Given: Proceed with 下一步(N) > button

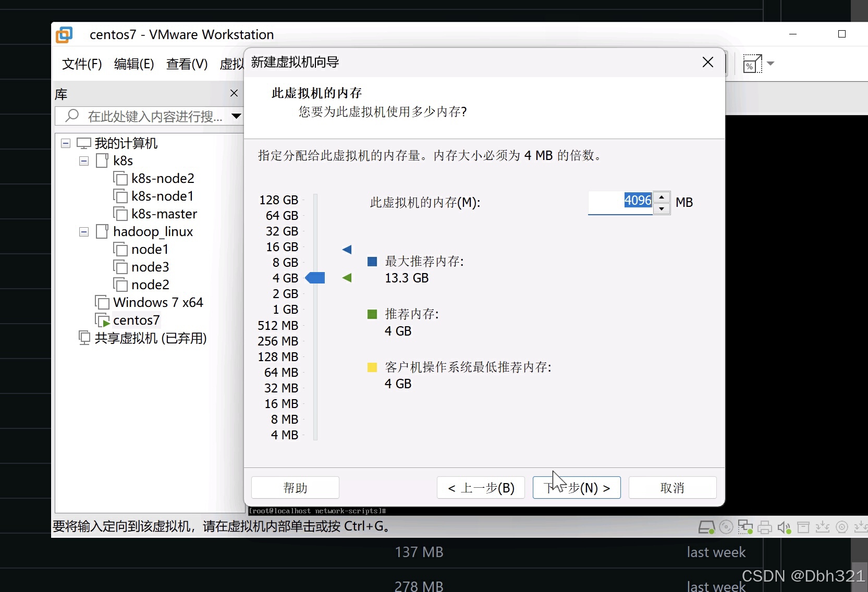Looking at the screenshot, I should [x=577, y=488].
